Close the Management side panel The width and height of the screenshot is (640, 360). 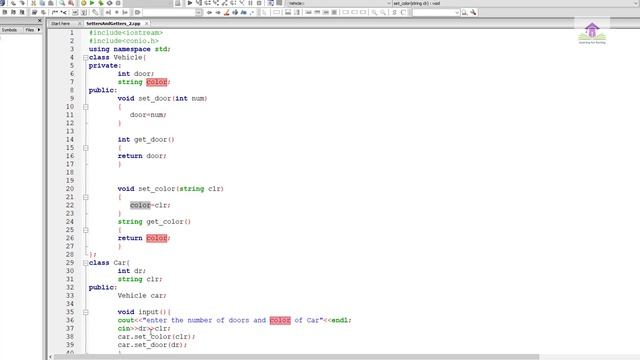[x=40, y=20]
